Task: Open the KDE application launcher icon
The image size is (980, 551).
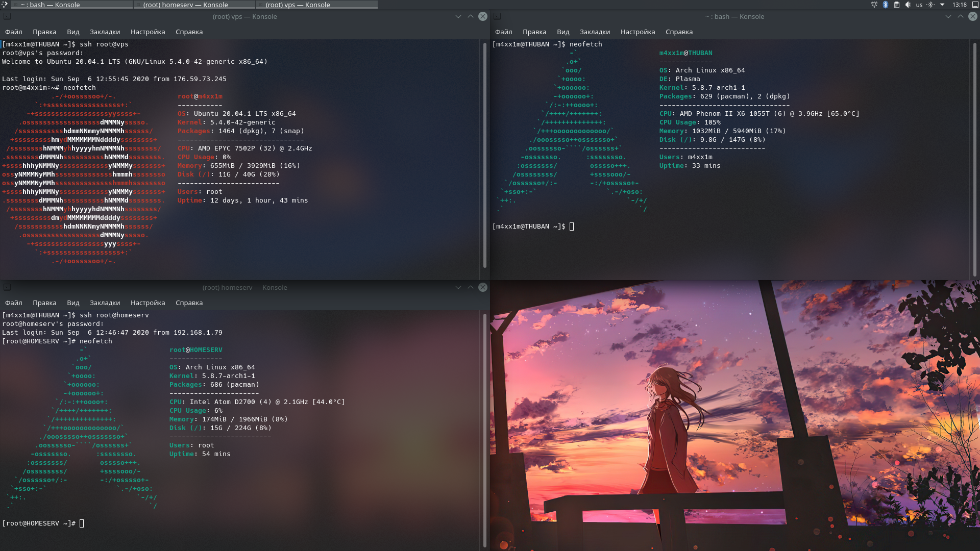Action: [x=5, y=5]
